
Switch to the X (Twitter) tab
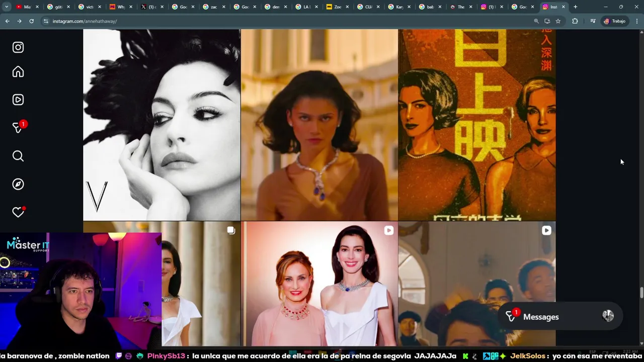[151, 7]
